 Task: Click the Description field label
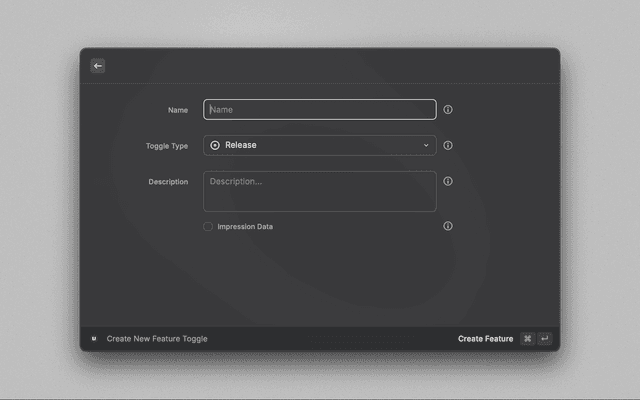168,182
